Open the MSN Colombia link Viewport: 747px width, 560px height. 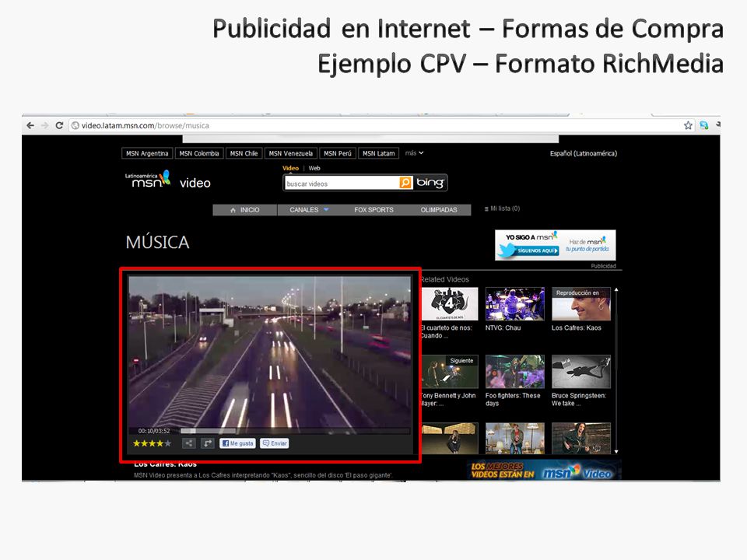point(199,153)
